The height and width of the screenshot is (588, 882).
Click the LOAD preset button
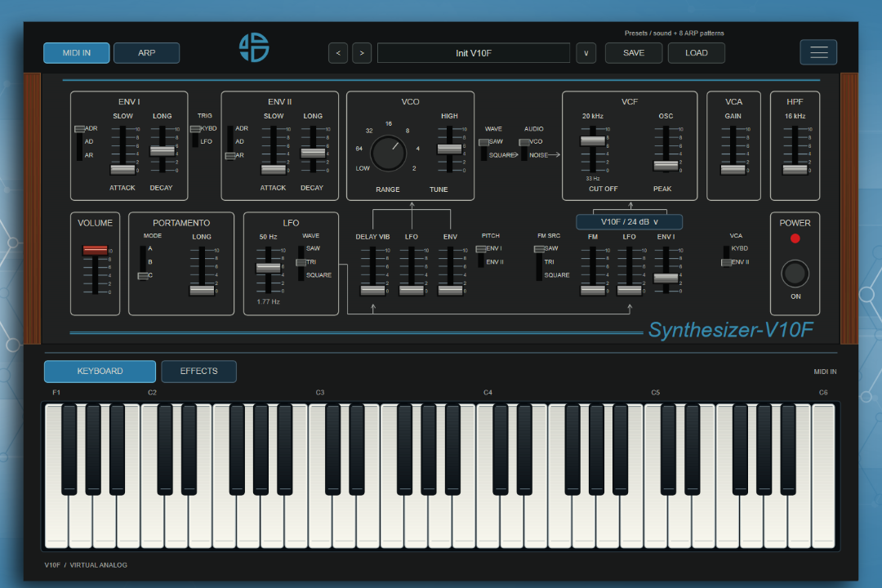[697, 53]
